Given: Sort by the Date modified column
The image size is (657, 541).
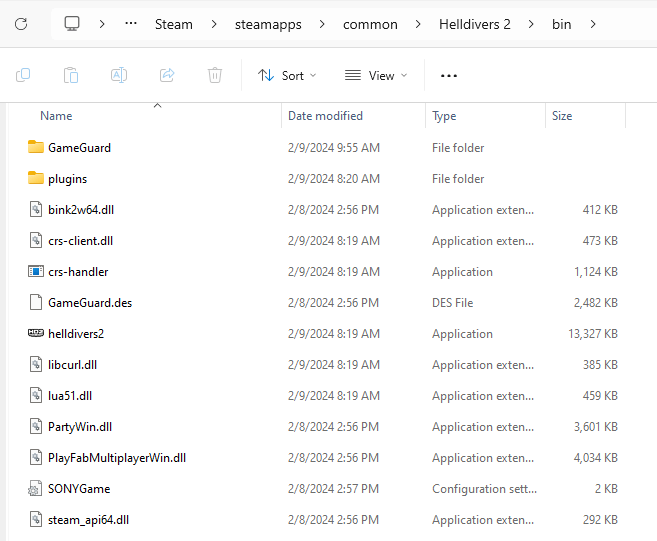Looking at the screenshot, I should pos(325,116).
